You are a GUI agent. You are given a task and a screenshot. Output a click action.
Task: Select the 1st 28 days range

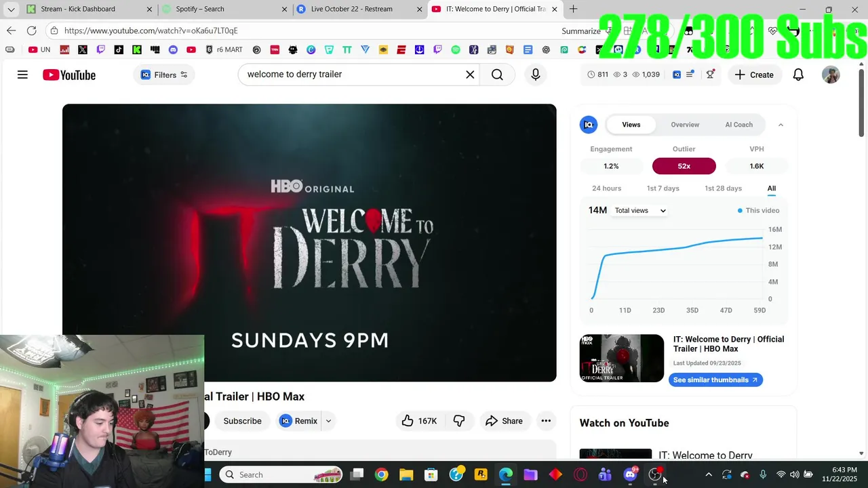tap(723, 188)
